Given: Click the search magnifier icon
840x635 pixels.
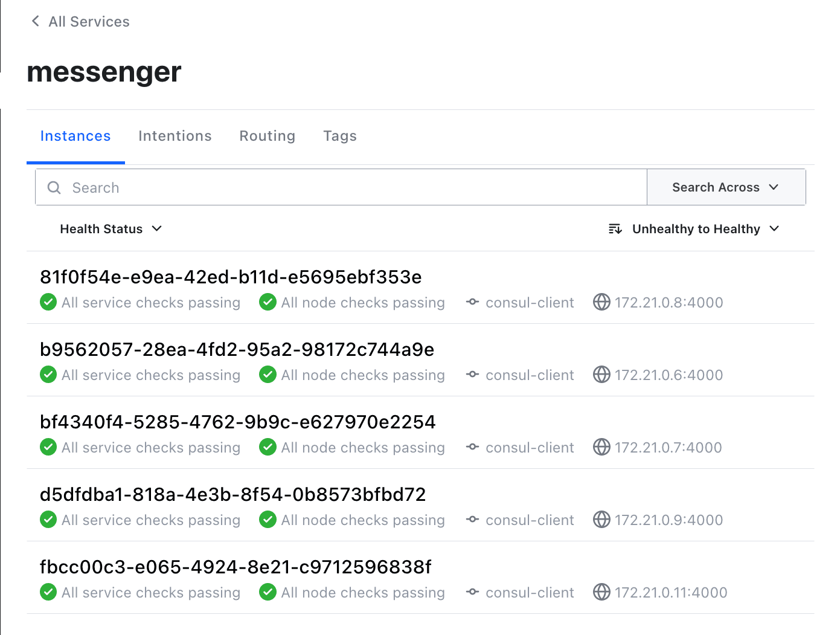Looking at the screenshot, I should (x=54, y=187).
